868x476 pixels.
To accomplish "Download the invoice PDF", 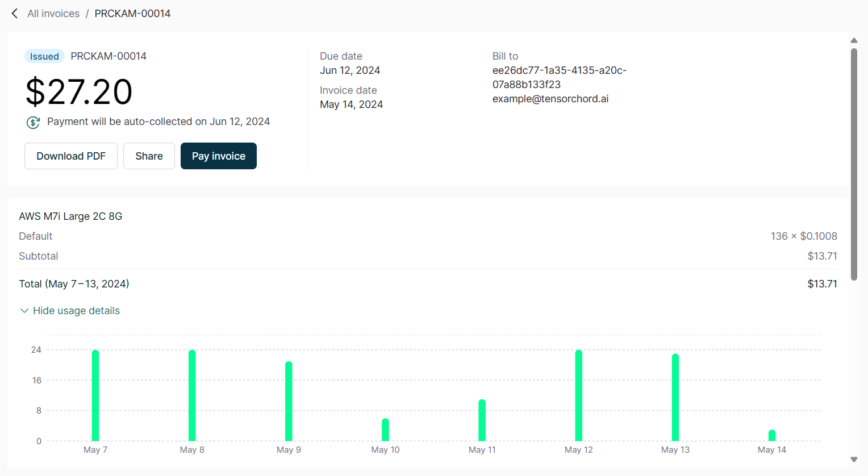I will [71, 156].
